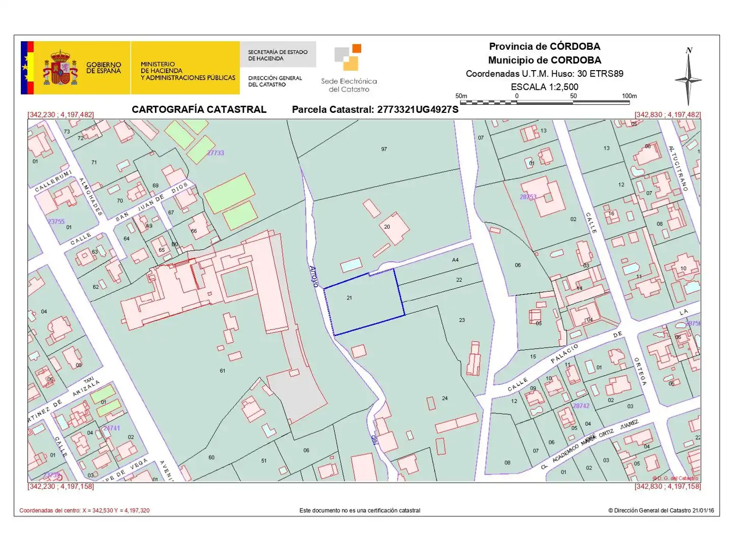The width and height of the screenshot is (756, 549).
Task: Click '© Dirección General del Catastro 21/01/16' footer
Action: [x=661, y=510]
